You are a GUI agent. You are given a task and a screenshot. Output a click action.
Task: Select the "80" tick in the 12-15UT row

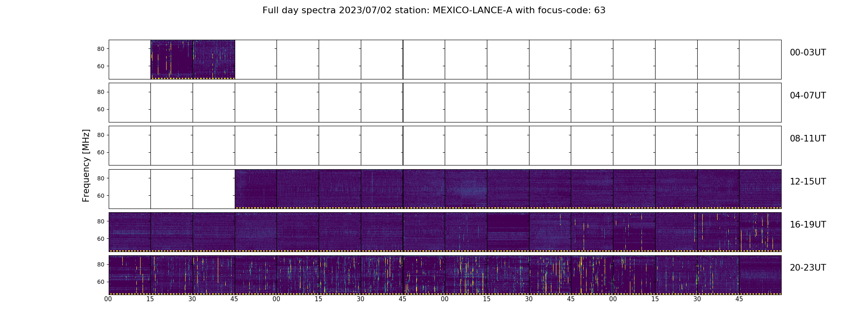click(x=101, y=178)
